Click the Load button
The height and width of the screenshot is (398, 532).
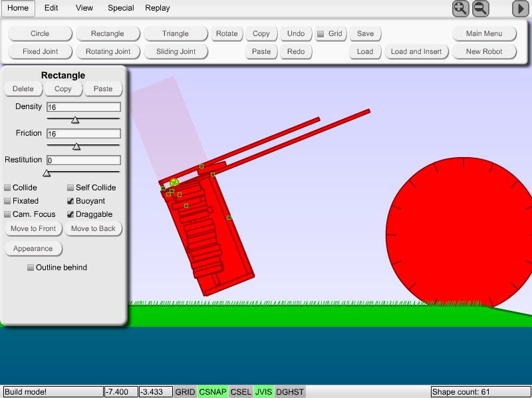[x=365, y=52]
